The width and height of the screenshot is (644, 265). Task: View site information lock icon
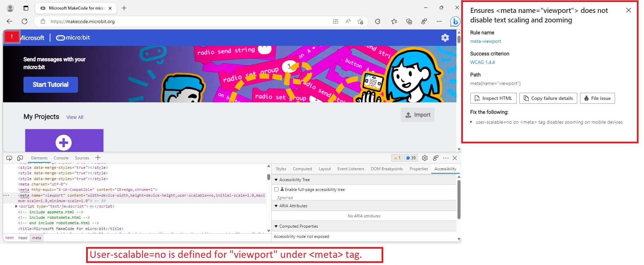[x=43, y=21]
